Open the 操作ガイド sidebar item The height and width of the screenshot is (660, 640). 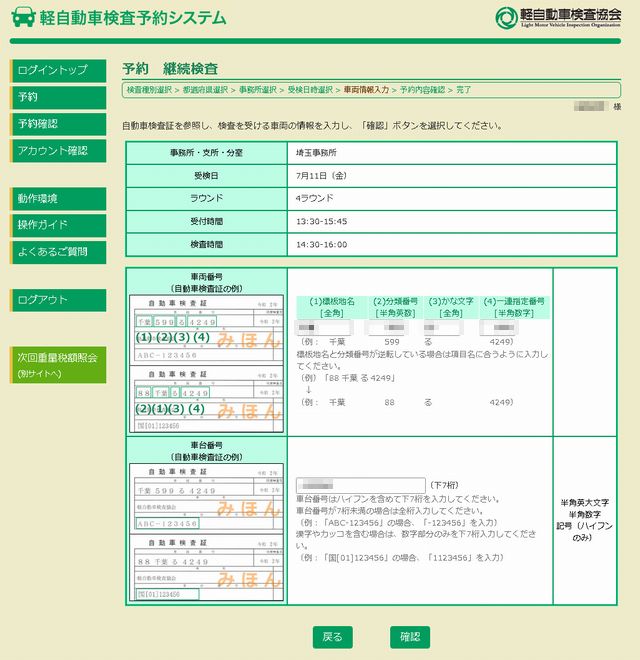point(58,225)
